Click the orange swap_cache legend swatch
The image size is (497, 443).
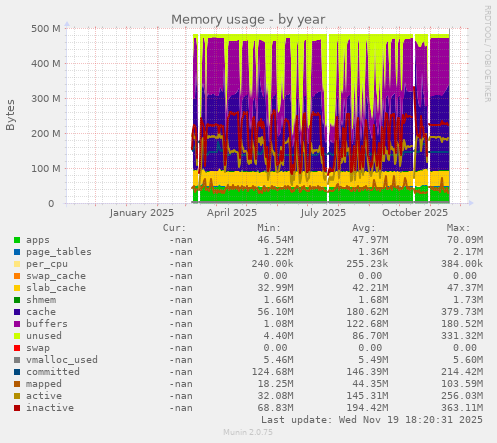pyautogui.click(x=17, y=276)
